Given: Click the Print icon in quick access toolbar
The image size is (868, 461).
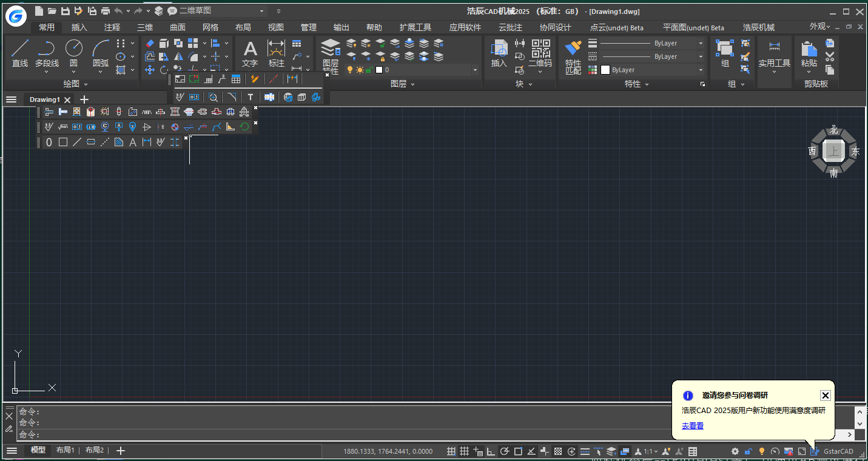Looking at the screenshot, I should (x=106, y=11).
